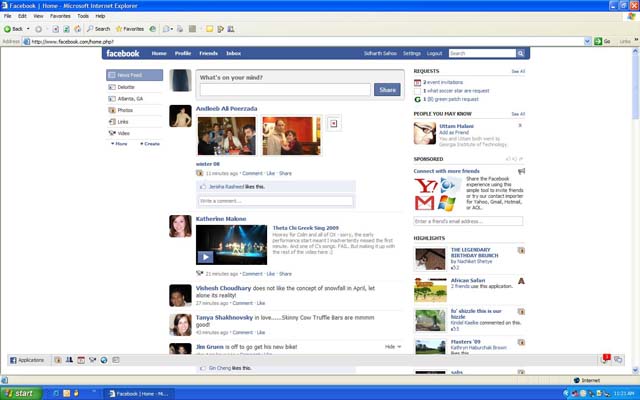
Task: Click the Friends icon in the bottom application bar
Action: click(x=69, y=360)
